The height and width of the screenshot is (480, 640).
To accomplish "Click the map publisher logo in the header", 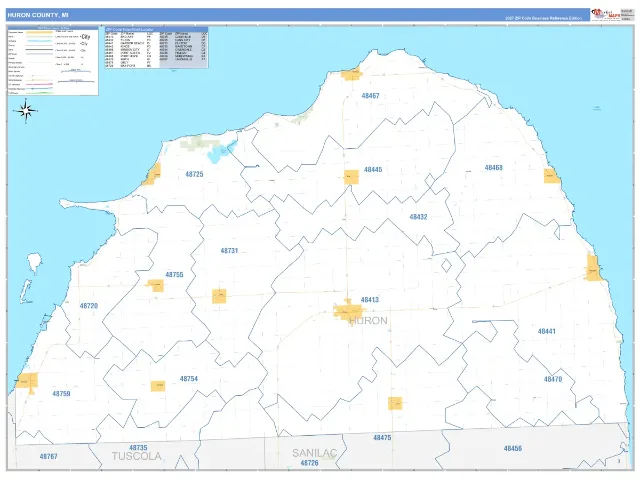I will click(606, 14).
